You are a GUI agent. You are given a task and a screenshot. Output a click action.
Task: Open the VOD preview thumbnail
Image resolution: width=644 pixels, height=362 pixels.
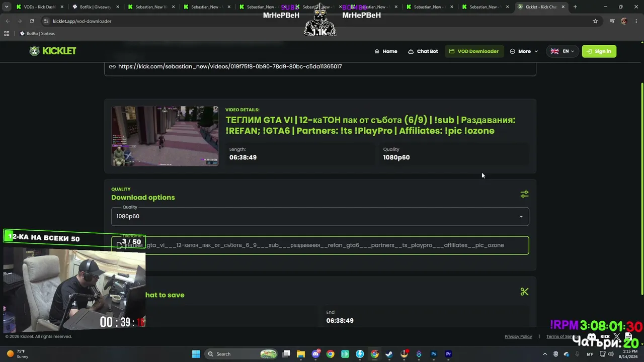(x=165, y=136)
